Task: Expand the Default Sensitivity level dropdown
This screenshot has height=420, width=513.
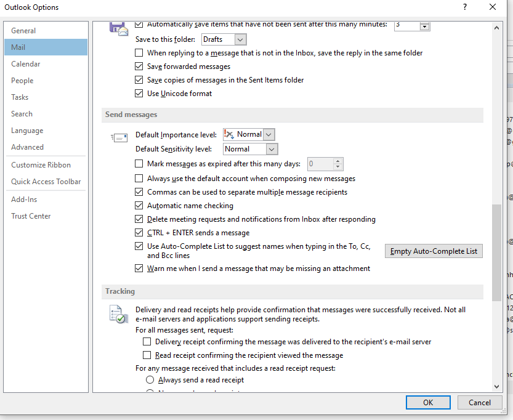Action: click(272, 149)
